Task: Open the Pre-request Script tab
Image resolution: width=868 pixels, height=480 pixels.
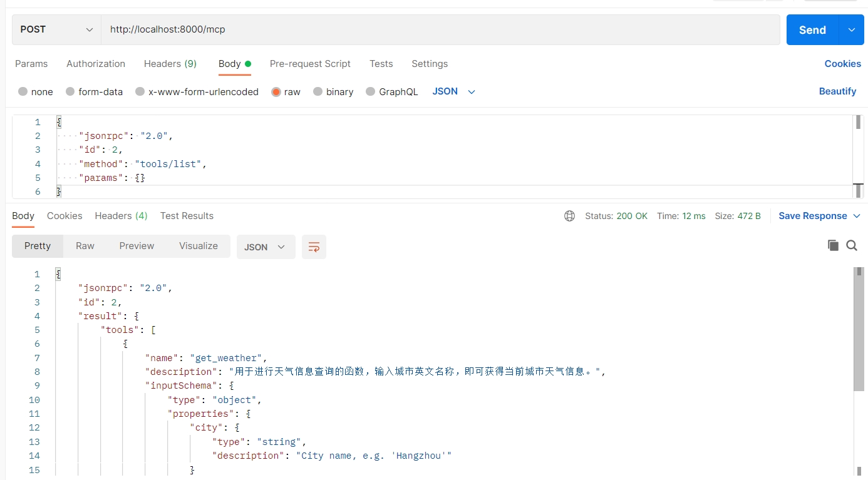Action: [310, 64]
